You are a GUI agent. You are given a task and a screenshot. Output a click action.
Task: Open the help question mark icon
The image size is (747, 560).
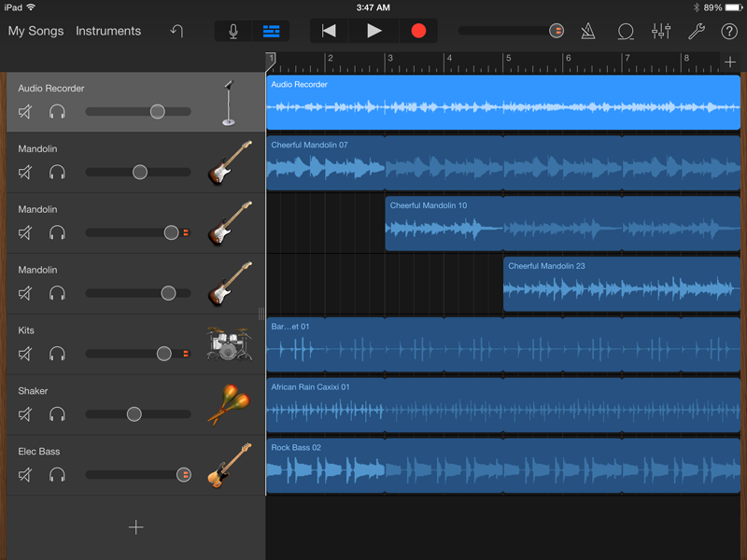729,31
